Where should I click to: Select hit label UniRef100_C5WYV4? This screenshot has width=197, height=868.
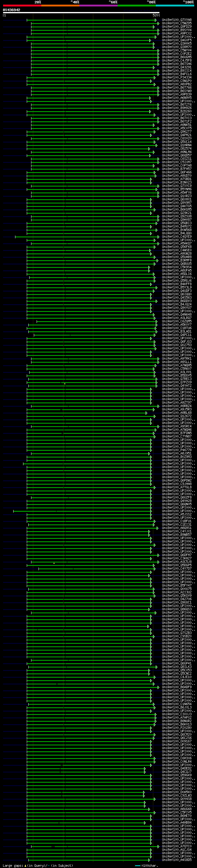(177, 50)
